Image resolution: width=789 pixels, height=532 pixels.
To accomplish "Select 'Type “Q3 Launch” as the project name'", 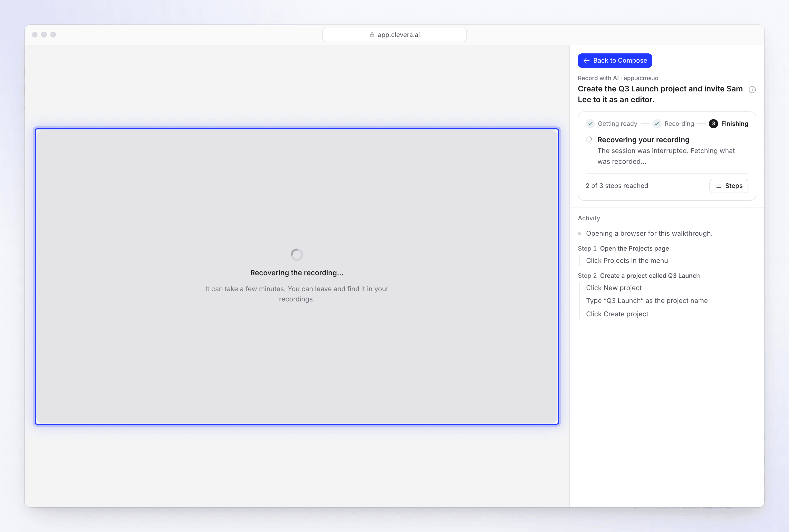I will click(x=647, y=301).
